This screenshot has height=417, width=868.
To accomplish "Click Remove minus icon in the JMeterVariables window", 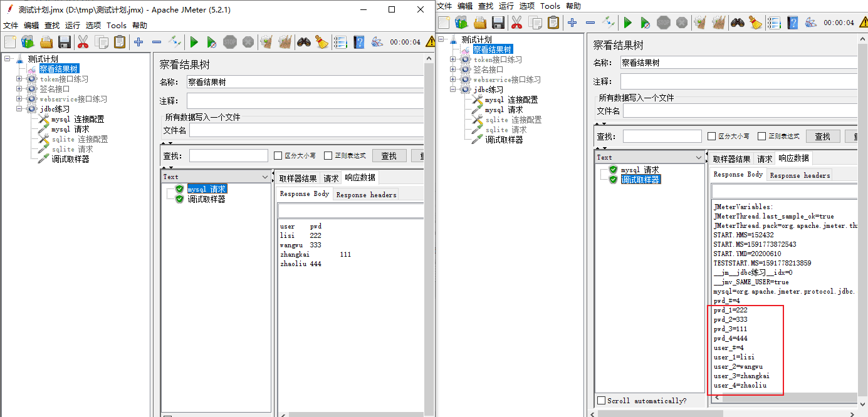I will 590,23.
